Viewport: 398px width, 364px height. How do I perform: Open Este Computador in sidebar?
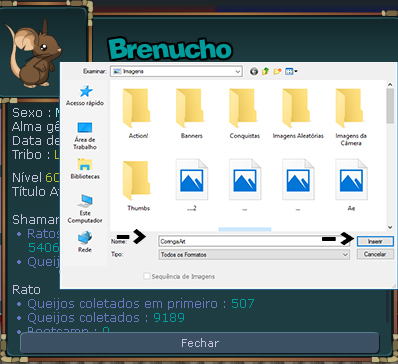[85, 209]
